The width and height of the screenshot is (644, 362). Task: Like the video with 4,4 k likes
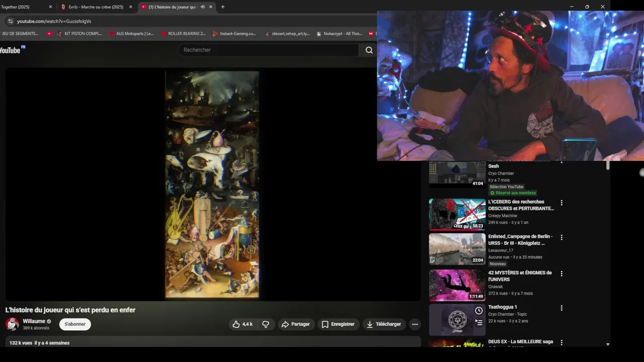click(x=242, y=324)
